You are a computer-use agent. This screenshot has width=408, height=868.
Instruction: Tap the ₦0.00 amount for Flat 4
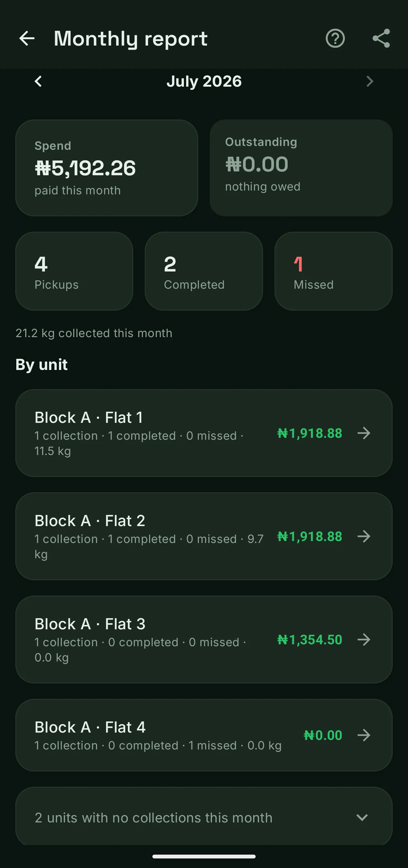tap(323, 735)
